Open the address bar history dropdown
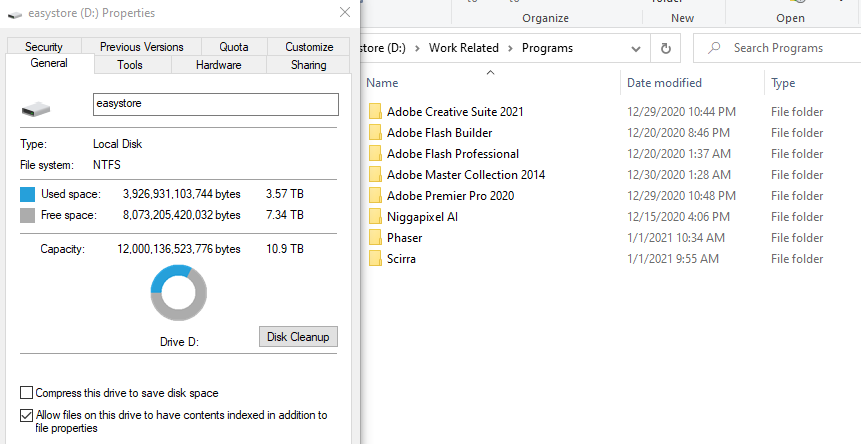Viewport: 861px width, 444px height. click(x=636, y=49)
